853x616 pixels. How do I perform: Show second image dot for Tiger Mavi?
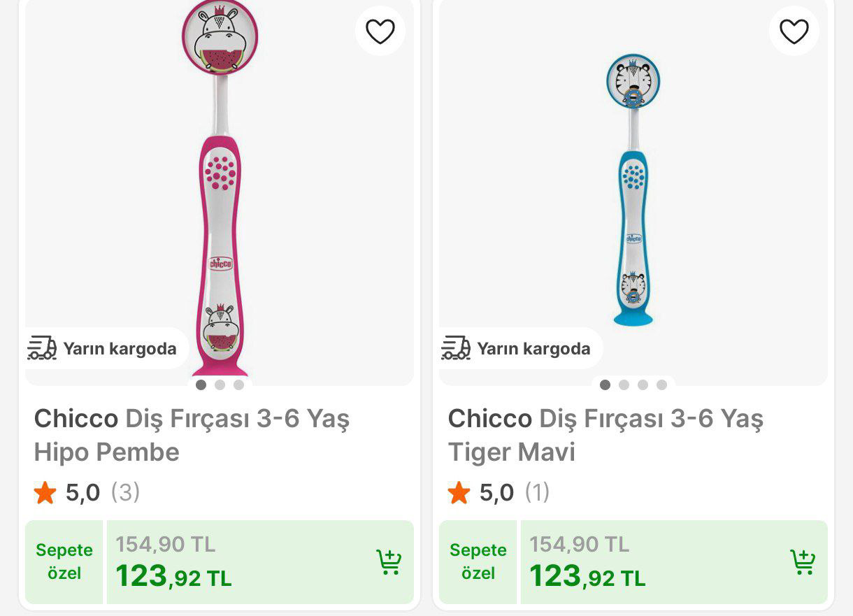tap(624, 385)
